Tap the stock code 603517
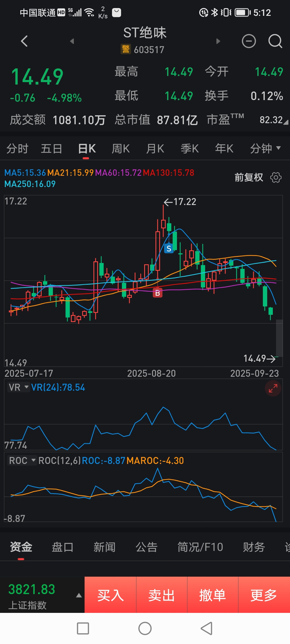The height and width of the screenshot is (644, 290). point(149,50)
